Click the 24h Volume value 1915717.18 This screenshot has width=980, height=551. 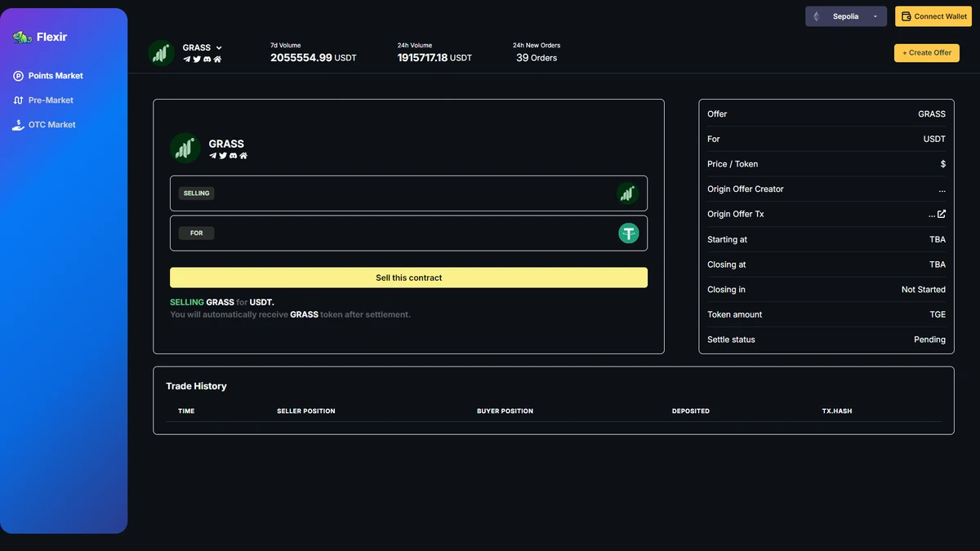click(422, 58)
